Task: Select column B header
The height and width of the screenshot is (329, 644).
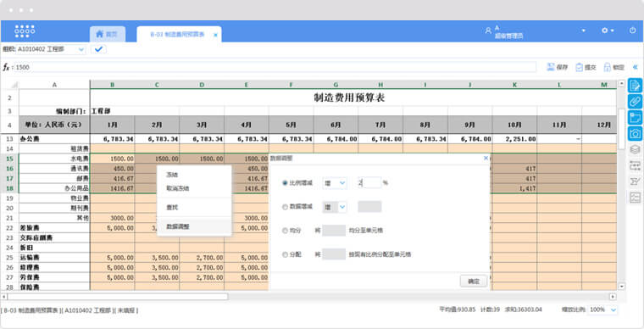Action: coord(112,85)
